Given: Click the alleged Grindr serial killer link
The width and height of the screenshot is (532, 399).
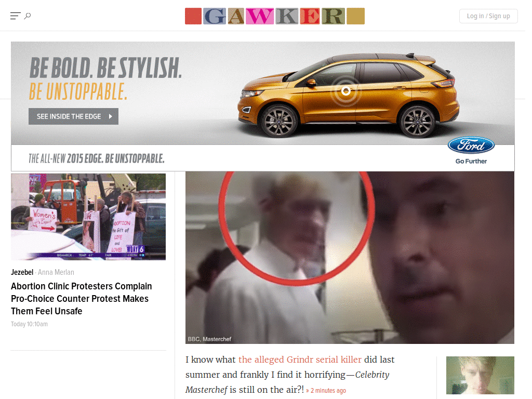Looking at the screenshot, I should point(300,360).
